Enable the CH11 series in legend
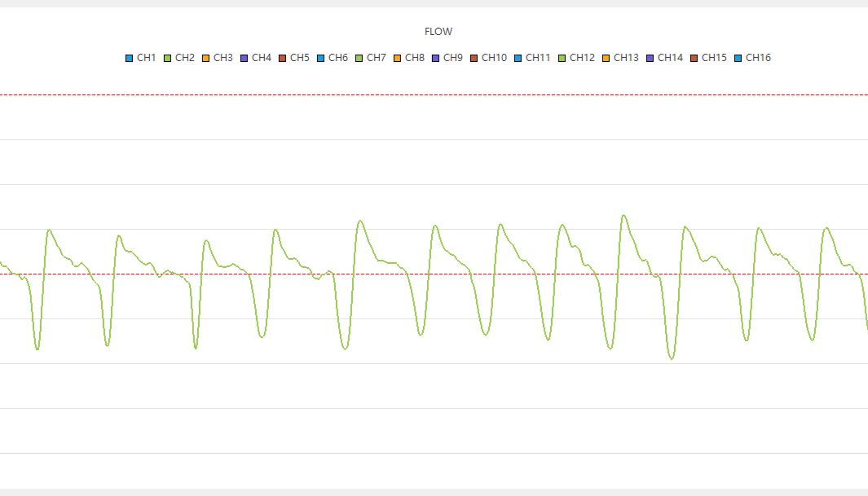 coord(532,58)
